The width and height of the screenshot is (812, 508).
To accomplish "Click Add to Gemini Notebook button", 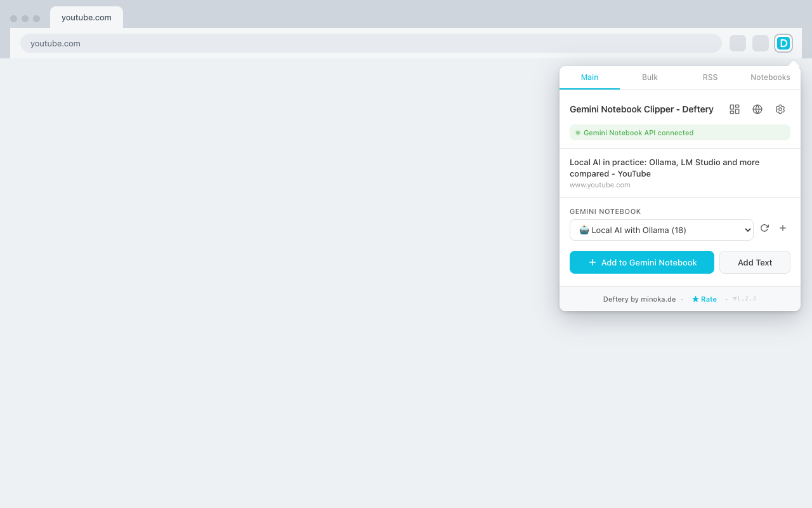I will (642, 262).
